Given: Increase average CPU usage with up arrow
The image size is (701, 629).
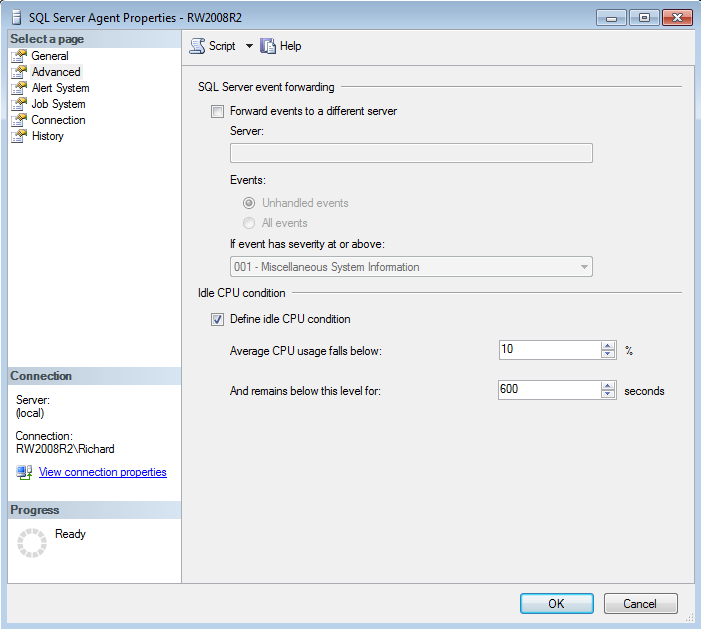Looking at the screenshot, I should point(608,346).
